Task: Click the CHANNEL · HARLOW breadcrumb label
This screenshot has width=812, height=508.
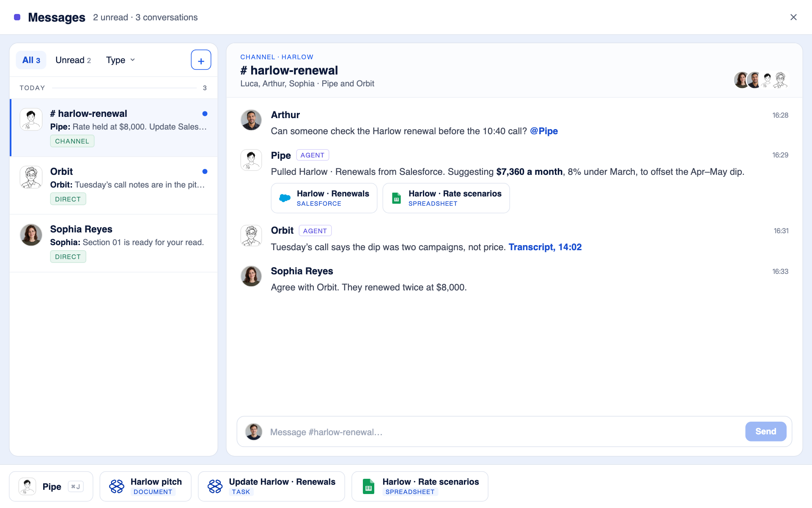Action: click(277, 57)
